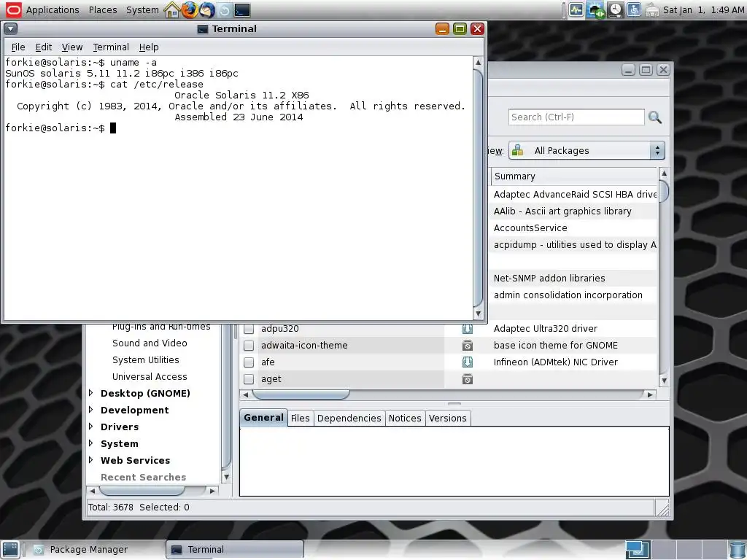
Task: Check the aget package checkbox
Action: pos(249,379)
